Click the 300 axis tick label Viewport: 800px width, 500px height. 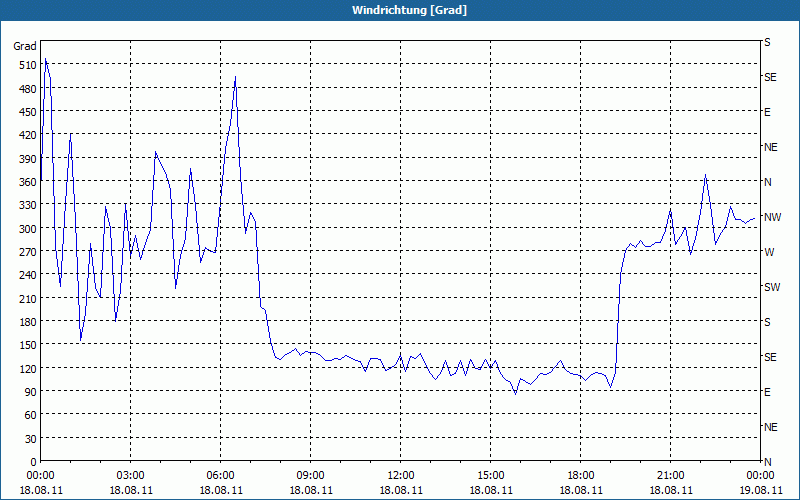28,229
